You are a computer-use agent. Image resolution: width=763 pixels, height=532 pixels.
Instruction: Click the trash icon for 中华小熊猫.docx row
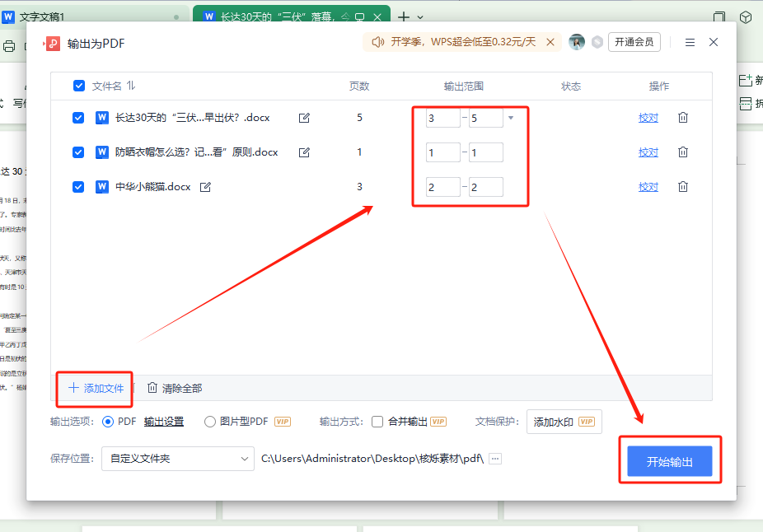[x=682, y=186]
